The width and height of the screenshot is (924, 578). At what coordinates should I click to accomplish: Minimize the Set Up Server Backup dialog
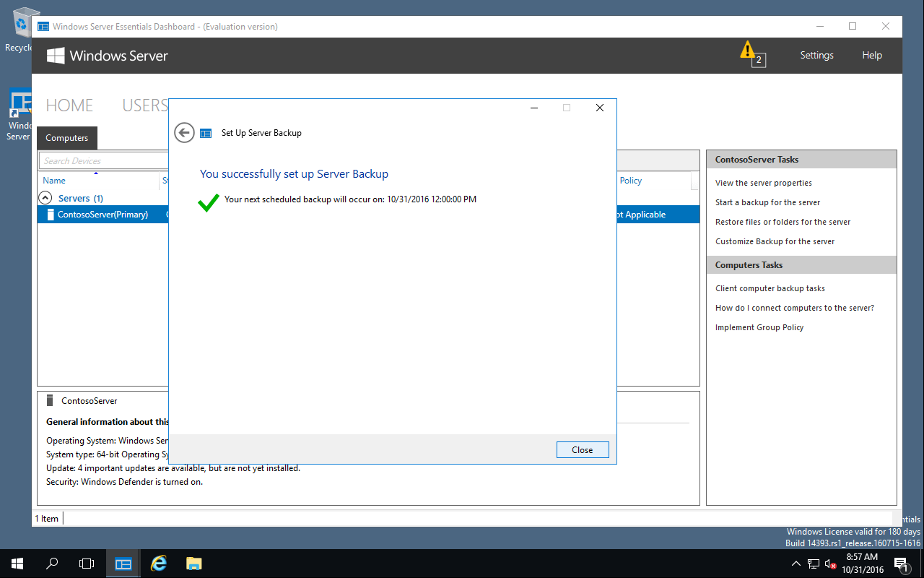(x=534, y=108)
